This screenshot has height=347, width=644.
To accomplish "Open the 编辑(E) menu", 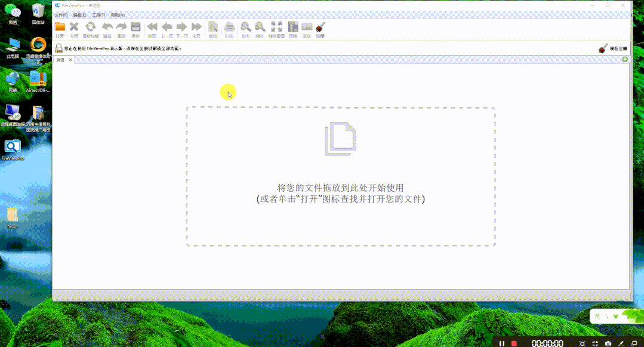I will click(x=79, y=15).
